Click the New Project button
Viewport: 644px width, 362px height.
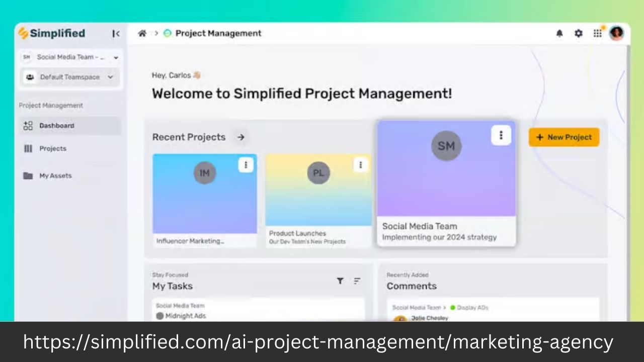pos(563,137)
